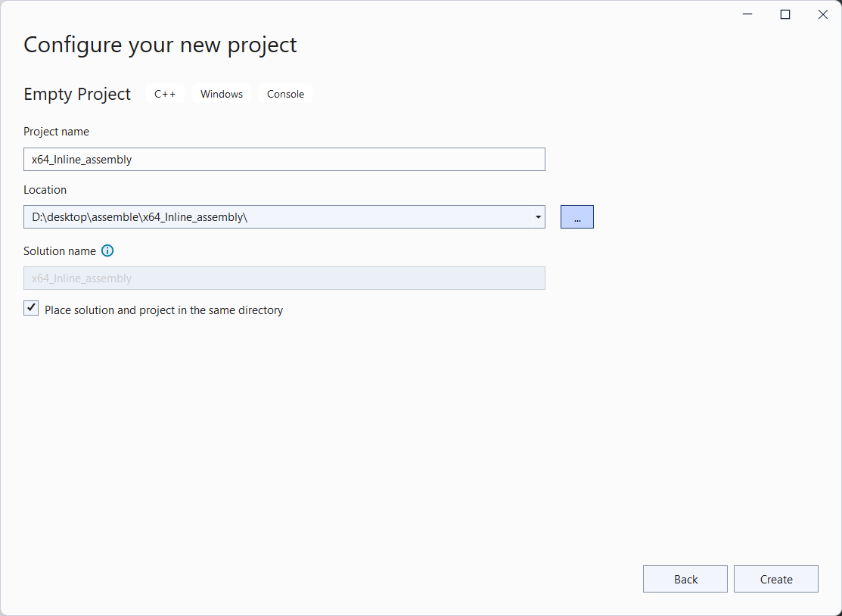Click the info icon beside Solution name

[107, 250]
